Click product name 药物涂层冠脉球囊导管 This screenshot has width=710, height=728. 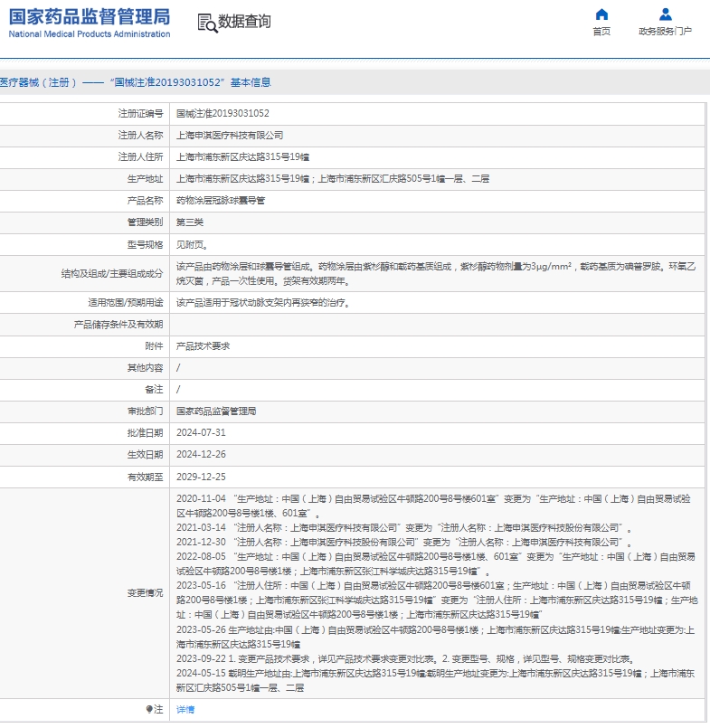[221, 201]
